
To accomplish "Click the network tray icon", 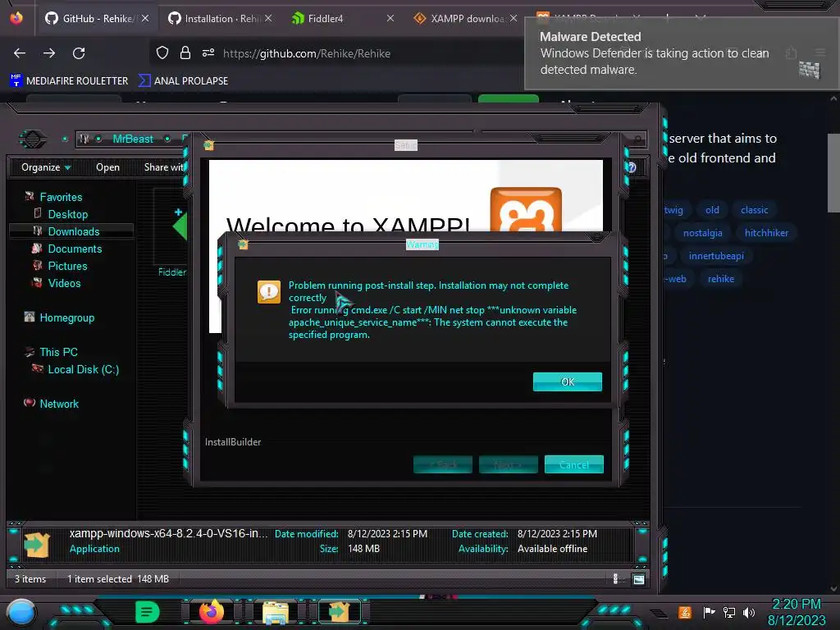I will (729, 612).
